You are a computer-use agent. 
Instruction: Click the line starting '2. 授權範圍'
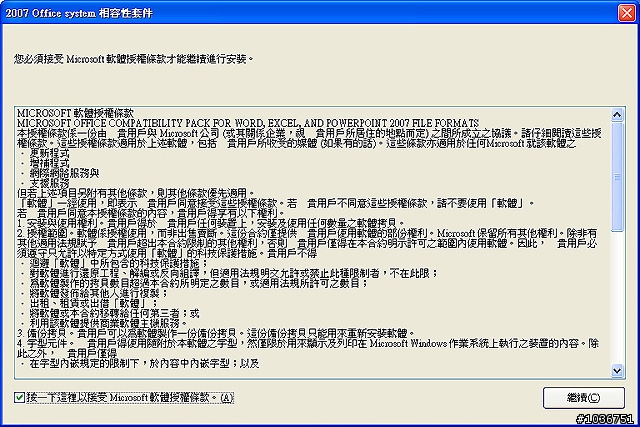pos(307,233)
